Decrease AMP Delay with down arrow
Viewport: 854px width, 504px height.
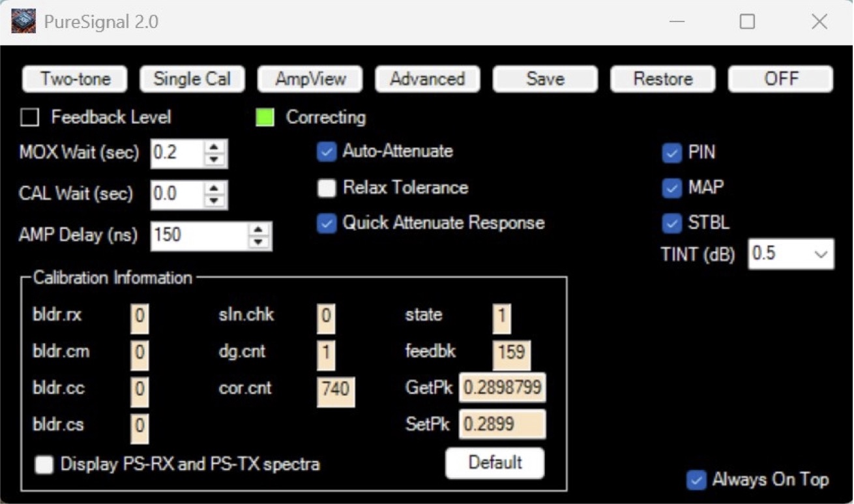pyautogui.click(x=259, y=243)
